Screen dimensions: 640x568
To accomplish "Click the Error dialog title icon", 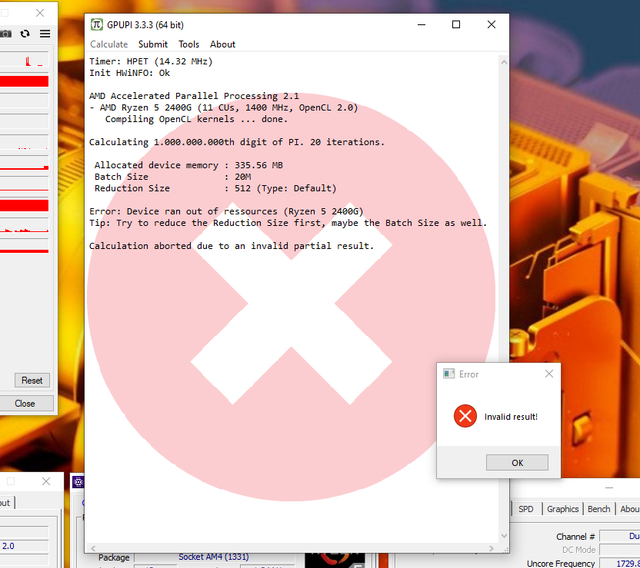I will click(x=449, y=374).
